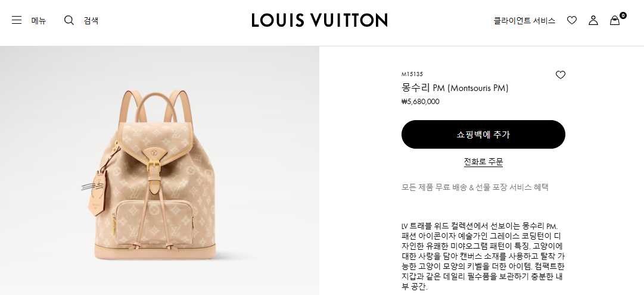Click the hanging cat tag on backpack
This screenshot has width=644, height=295.
(97, 191)
